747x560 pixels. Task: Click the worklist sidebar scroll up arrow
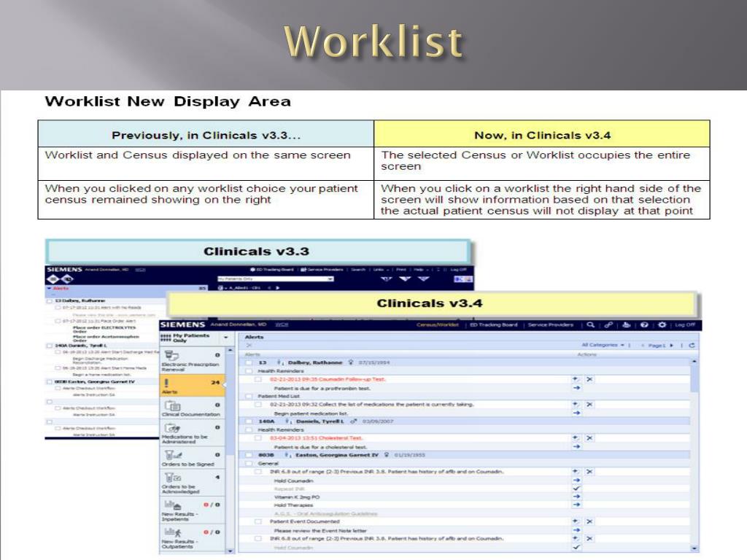[x=230, y=351]
